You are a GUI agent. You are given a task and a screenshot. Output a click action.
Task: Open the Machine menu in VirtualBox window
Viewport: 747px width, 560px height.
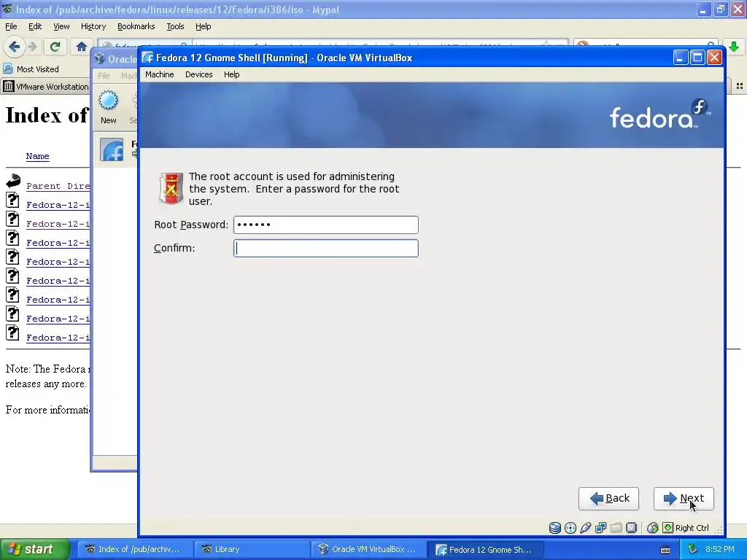[x=160, y=74]
